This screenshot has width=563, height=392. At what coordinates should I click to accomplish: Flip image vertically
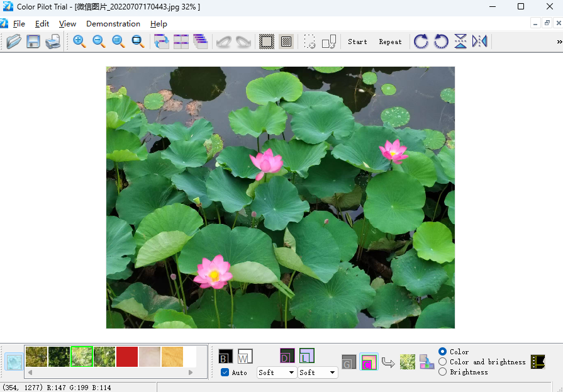click(x=460, y=42)
